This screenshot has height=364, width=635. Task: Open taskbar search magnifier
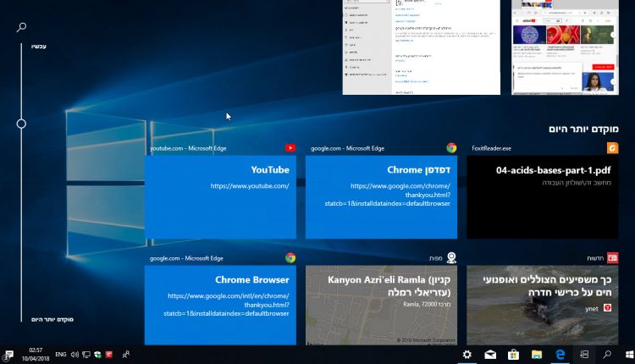pyautogui.click(x=607, y=355)
